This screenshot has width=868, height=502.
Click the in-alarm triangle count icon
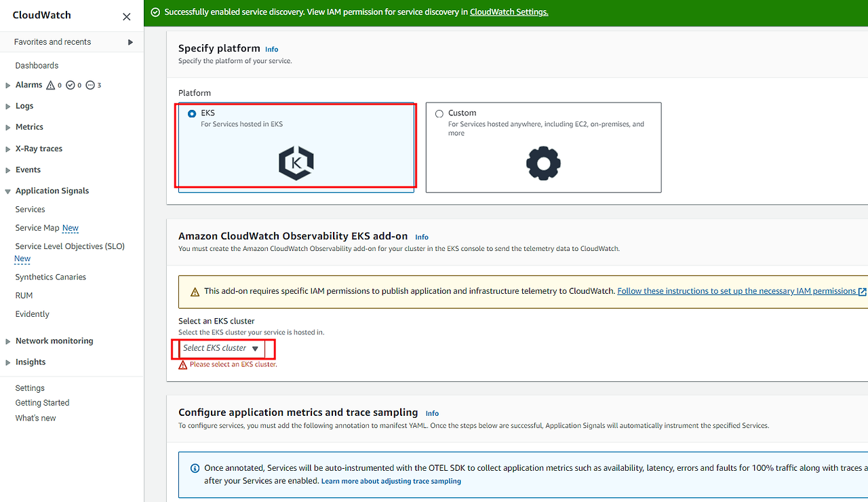click(x=50, y=85)
